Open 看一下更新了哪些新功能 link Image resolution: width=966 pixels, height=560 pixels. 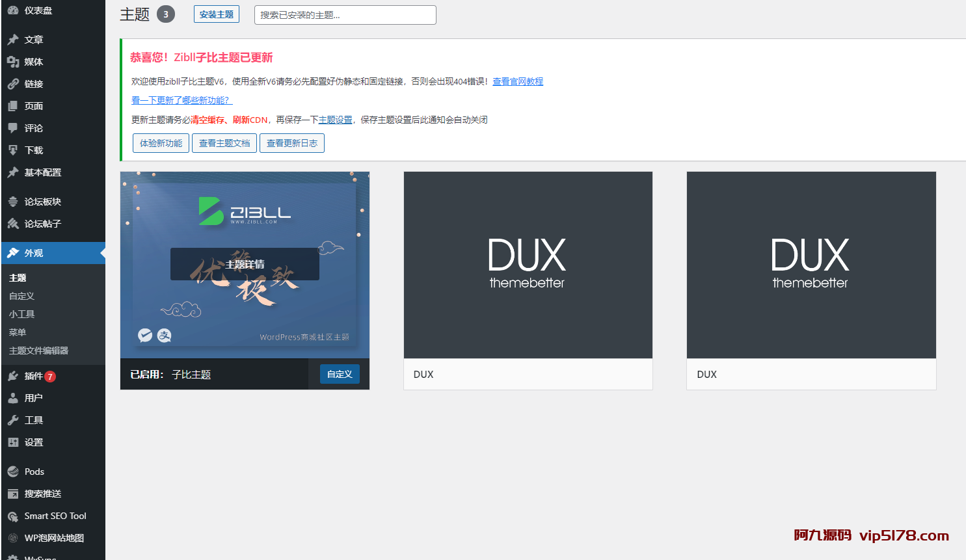[x=181, y=100]
